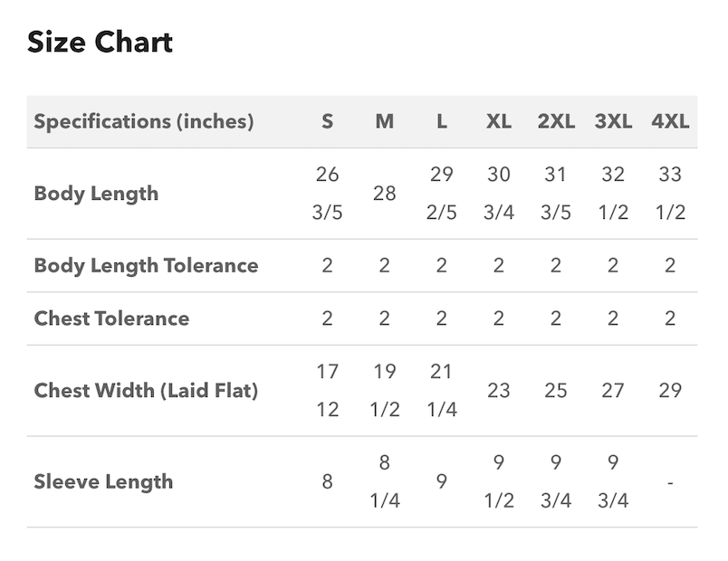The height and width of the screenshot is (561, 728).
Task: Select the S size column header
Action: (x=327, y=121)
